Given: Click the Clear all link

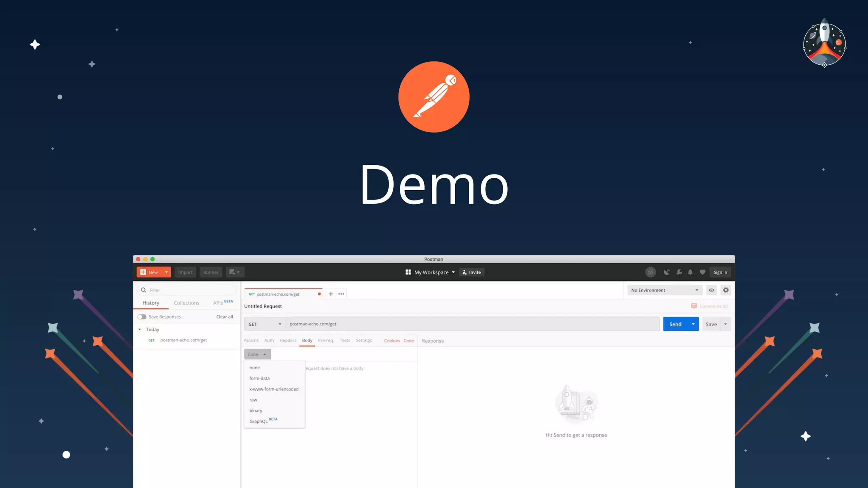Looking at the screenshot, I should coord(225,317).
